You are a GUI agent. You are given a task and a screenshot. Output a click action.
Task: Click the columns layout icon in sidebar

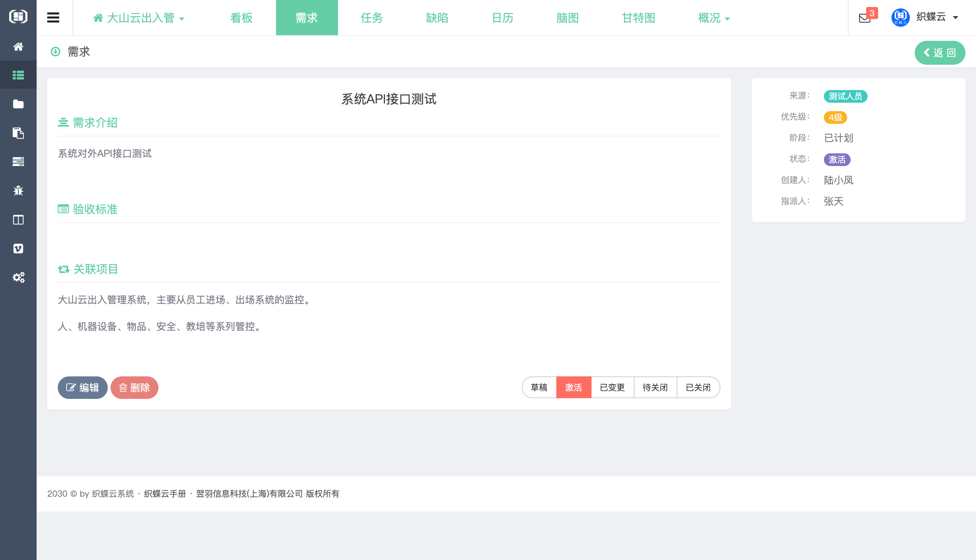pos(18,219)
